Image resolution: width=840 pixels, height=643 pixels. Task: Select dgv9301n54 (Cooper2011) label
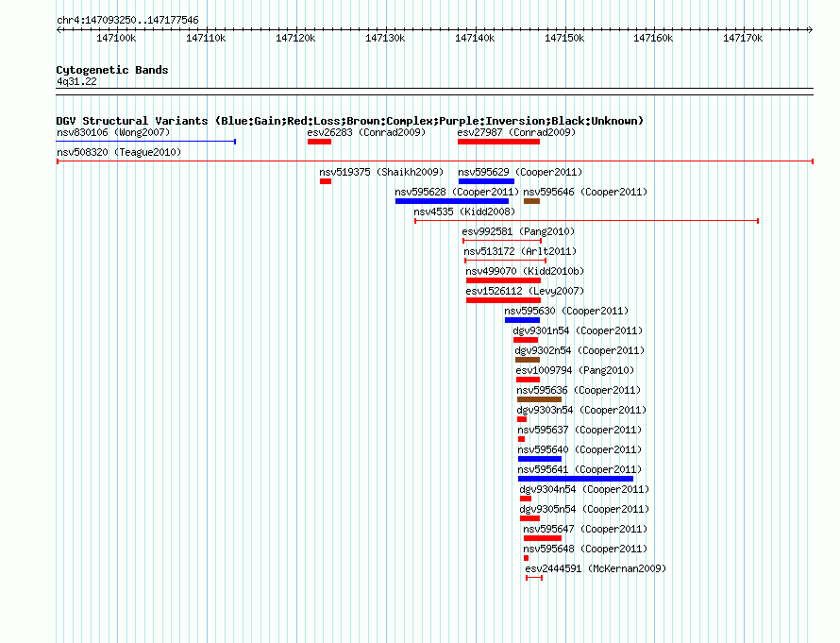coord(578,330)
